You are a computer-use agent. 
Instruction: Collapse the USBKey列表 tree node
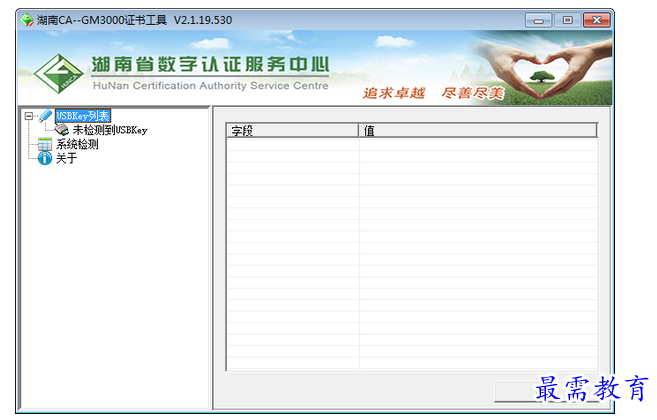(x=28, y=116)
